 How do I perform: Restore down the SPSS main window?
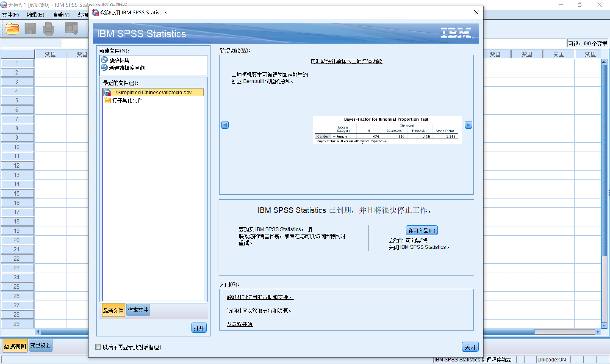580,5
